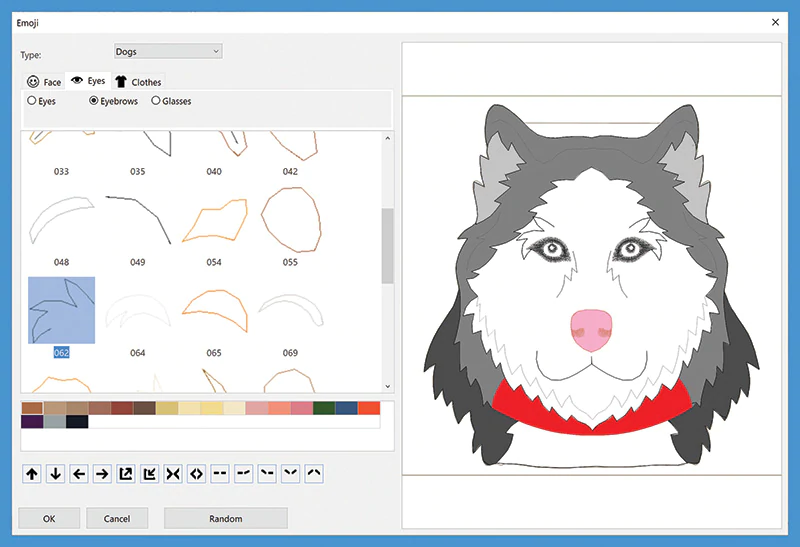Tilt the left eyebrow with the slanted-left dash icon
The width and height of the screenshot is (800, 547).
267,474
